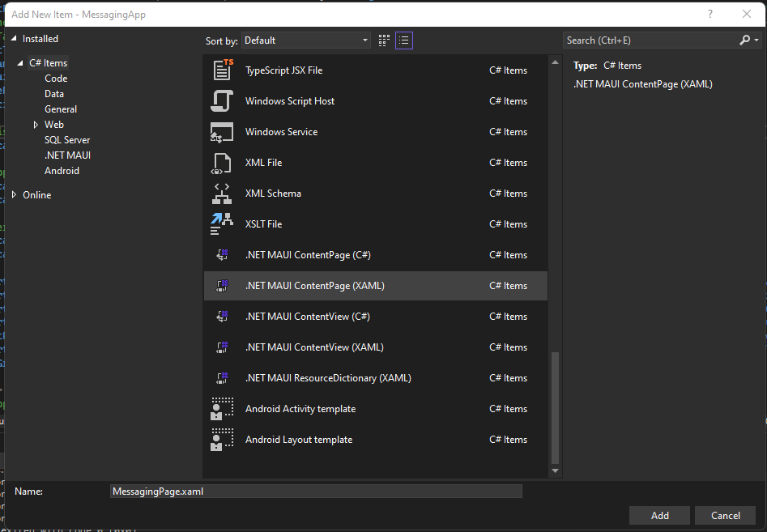Choose the XML File icon
Image resolution: width=767 pixels, height=532 pixels.
[x=222, y=163]
